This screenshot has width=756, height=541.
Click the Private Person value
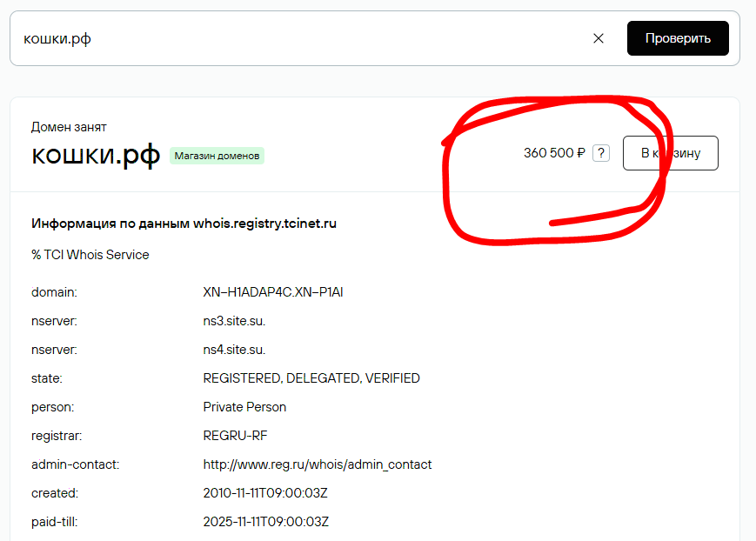(x=244, y=407)
